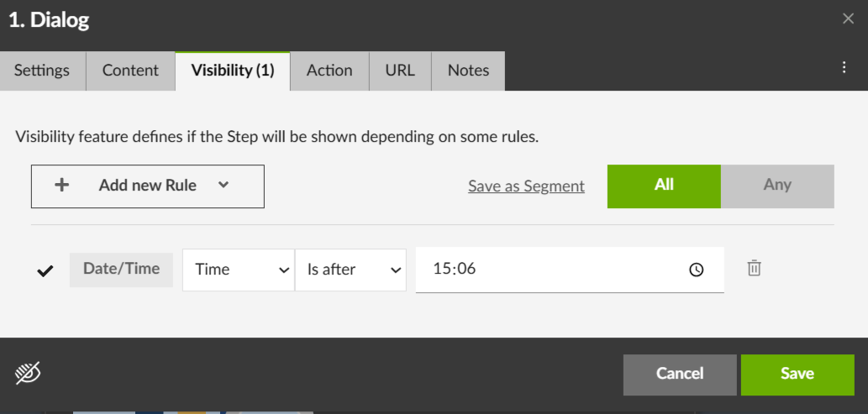Viewport: 868px width, 414px height.
Task: Toggle the rule checkmark icon
Action: click(45, 270)
